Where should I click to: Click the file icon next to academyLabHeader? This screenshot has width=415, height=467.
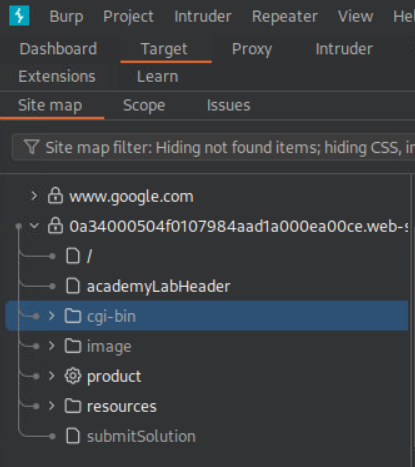click(73, 286)
